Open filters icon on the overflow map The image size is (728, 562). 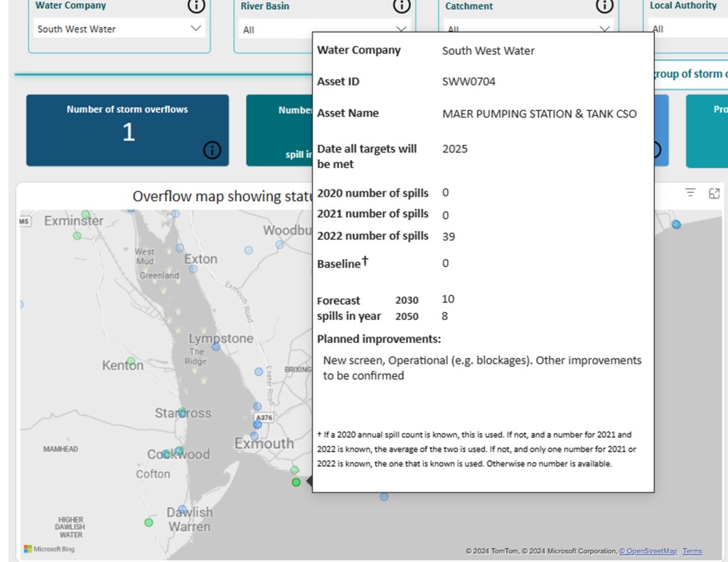[690, 193]
